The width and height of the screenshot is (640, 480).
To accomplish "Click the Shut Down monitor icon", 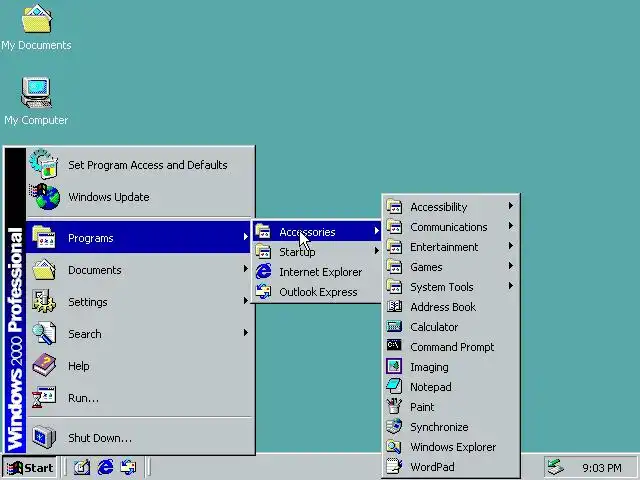I will pyautogui.click(x=44, y=437).
